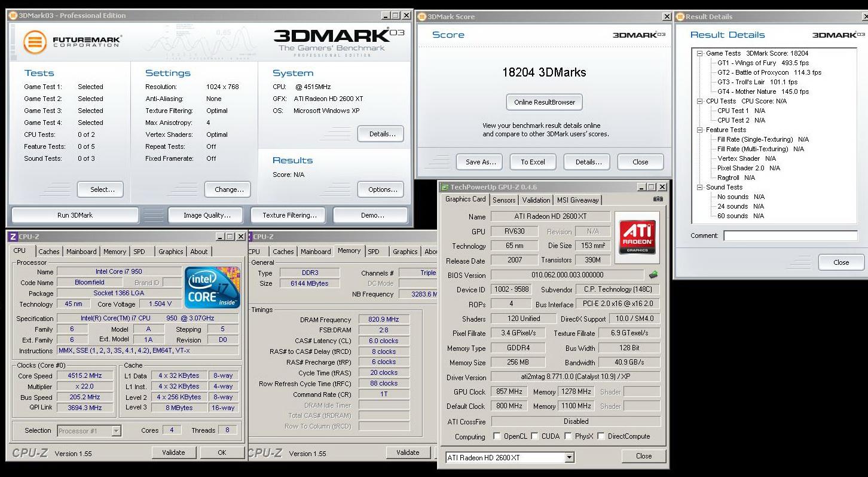
Task: Click the Intel Core i7 logo in CPU-Z
Action: pos(212,288)
